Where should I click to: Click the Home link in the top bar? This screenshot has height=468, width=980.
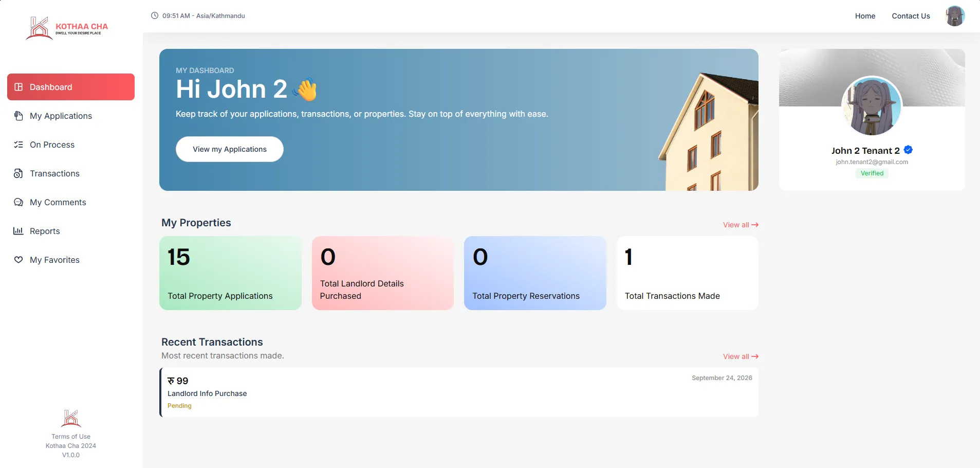click(x=865, y=16)
